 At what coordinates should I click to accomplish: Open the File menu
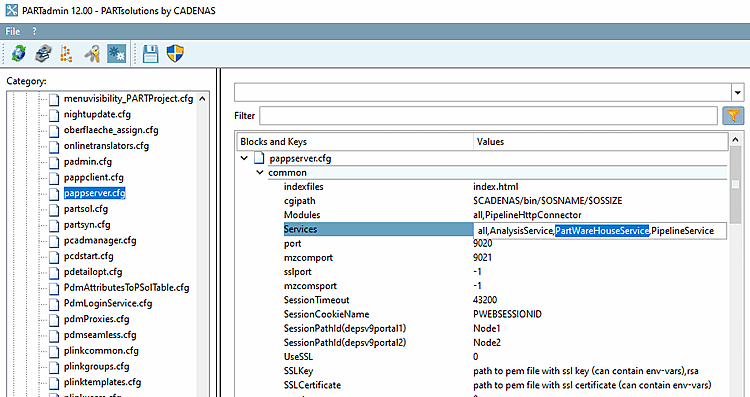(12, 32)
